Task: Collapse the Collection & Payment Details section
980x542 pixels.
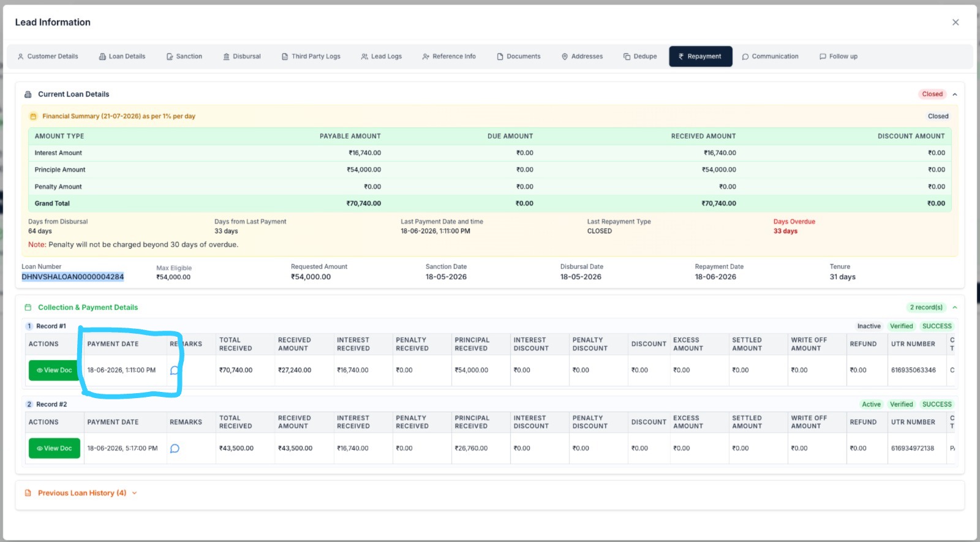Action: tap(955, 307)
